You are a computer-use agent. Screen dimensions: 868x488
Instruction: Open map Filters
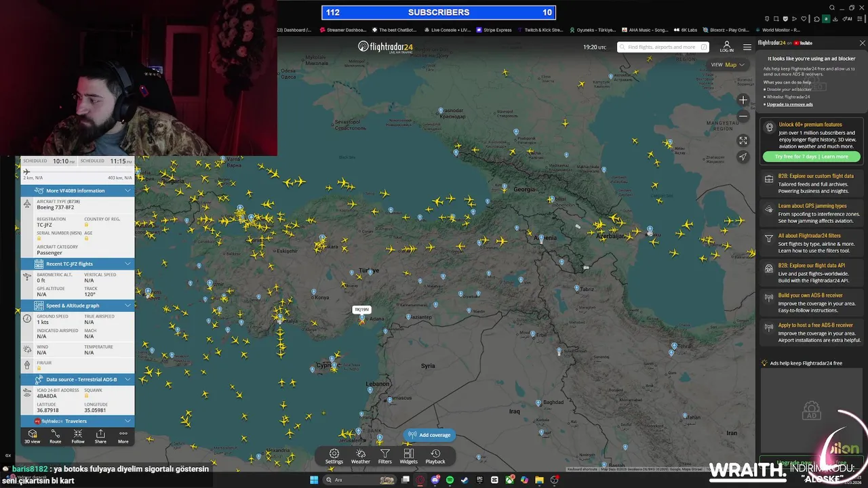tap(384, 457)
